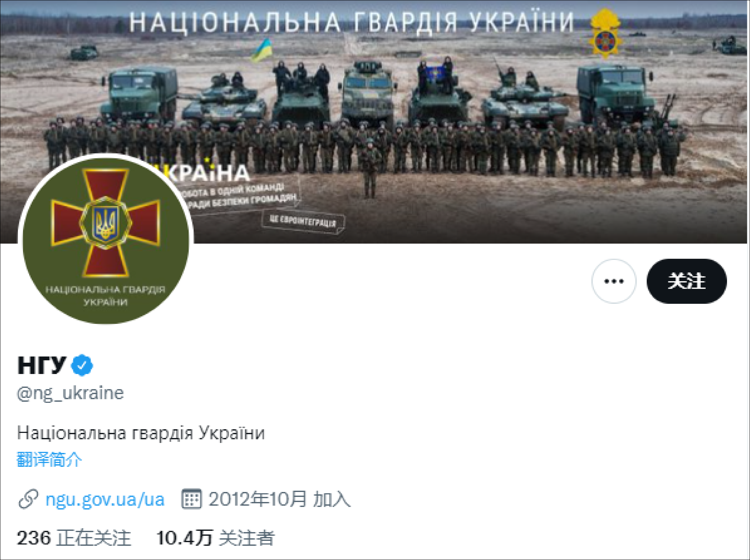Click the chain link icon before ngu.gov.ua
Screen dimensions: 750x560
(x=28, y=499)
